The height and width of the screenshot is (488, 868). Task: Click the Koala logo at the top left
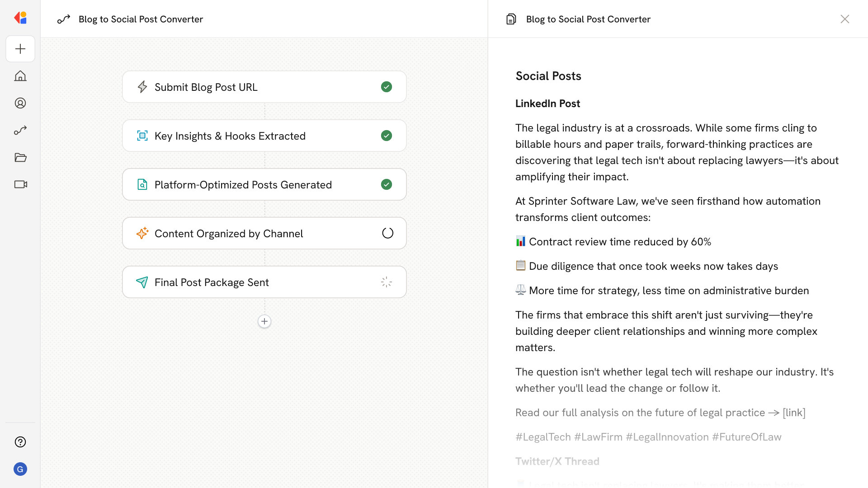(x=20, y=18)
